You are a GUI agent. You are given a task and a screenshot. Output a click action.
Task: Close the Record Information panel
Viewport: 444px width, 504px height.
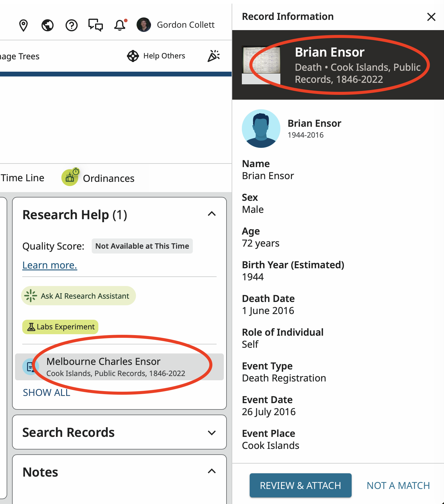(x=431, y=17)
